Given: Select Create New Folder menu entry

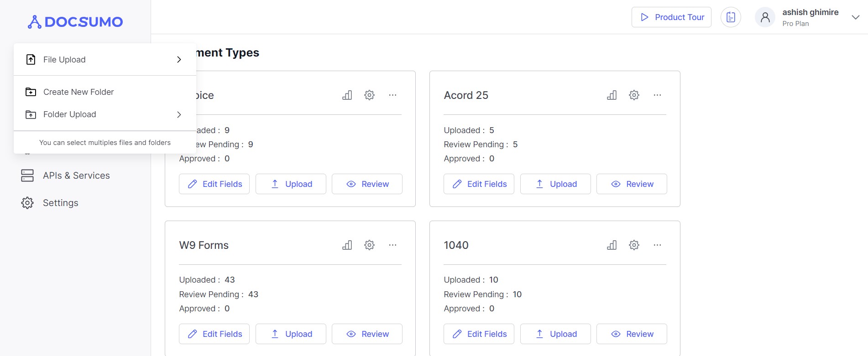Looking at the screenshot, I should 78,92.
